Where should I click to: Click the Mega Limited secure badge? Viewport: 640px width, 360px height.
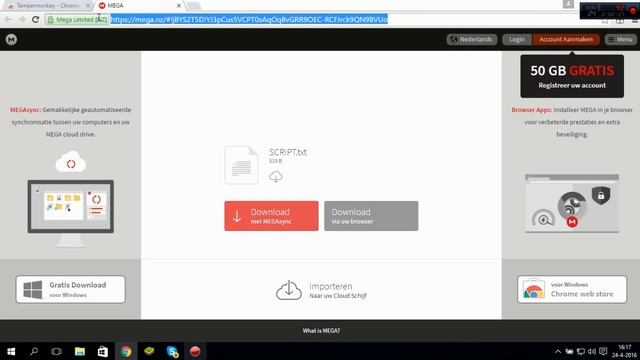(x=77, y=20)
